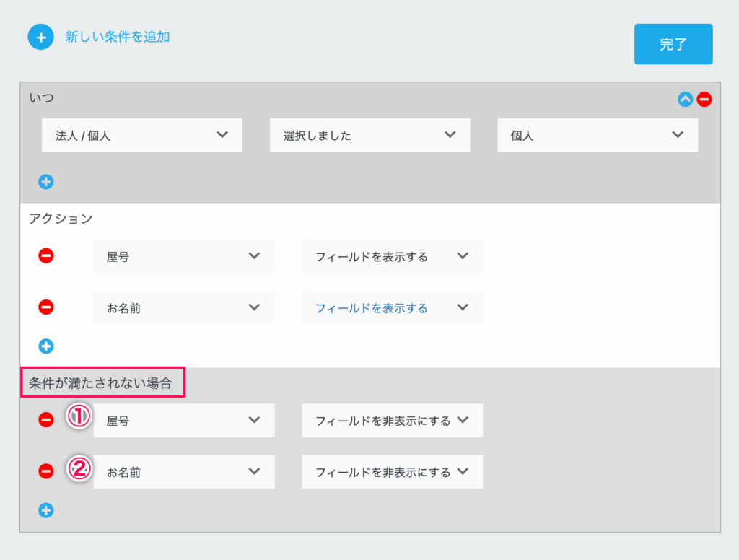Open the 法人 / 個人 field dropdown
Image resolution: width=739 pixels, height=560 pixels.
(142, 135)
